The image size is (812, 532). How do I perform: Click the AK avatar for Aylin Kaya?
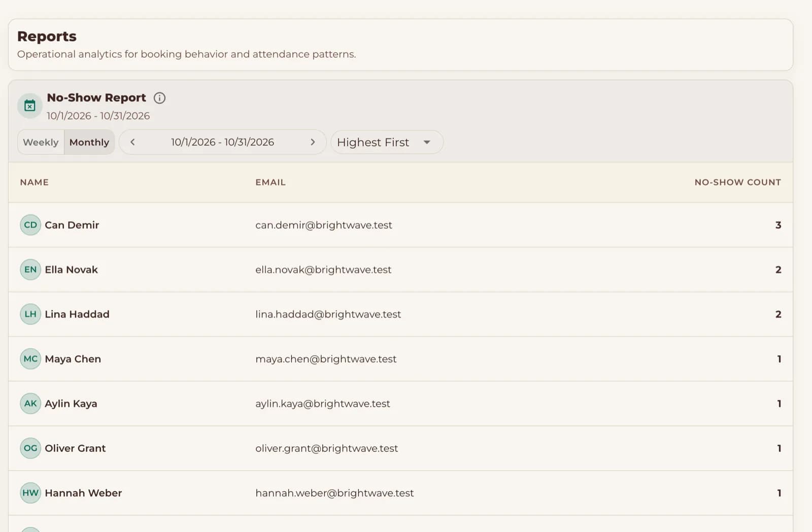pos(30,404)
